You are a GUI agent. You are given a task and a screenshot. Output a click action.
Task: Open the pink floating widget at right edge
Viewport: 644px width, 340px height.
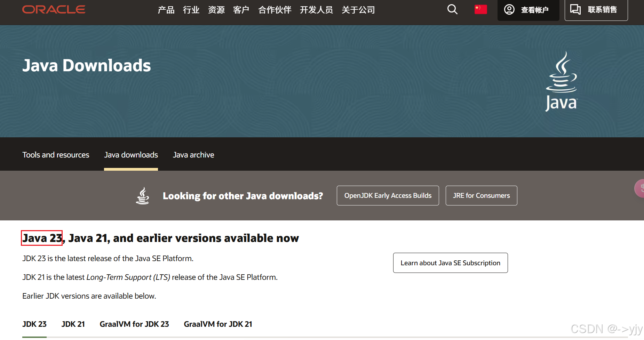639,188
